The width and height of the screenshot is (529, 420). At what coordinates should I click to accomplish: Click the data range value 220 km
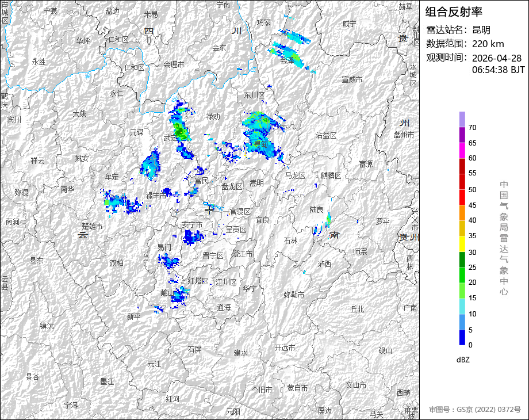tap(488, 44)
